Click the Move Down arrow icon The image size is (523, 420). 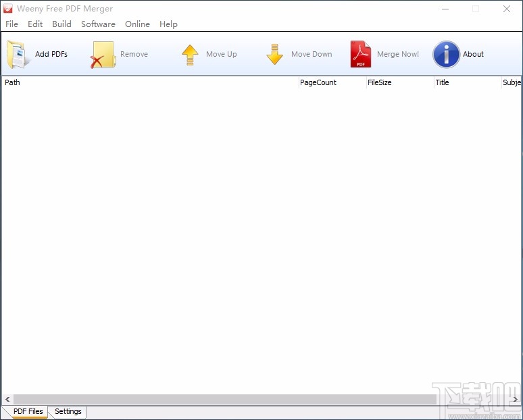274,54
